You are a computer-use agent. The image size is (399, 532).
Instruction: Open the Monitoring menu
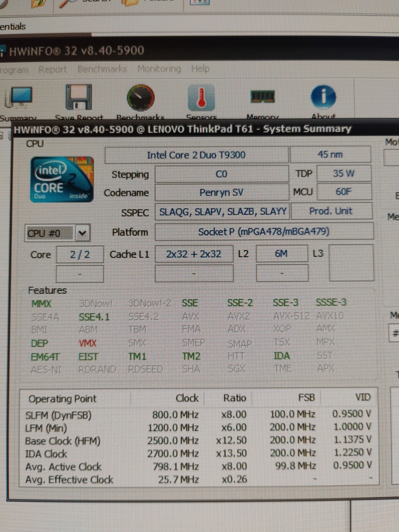159,69
